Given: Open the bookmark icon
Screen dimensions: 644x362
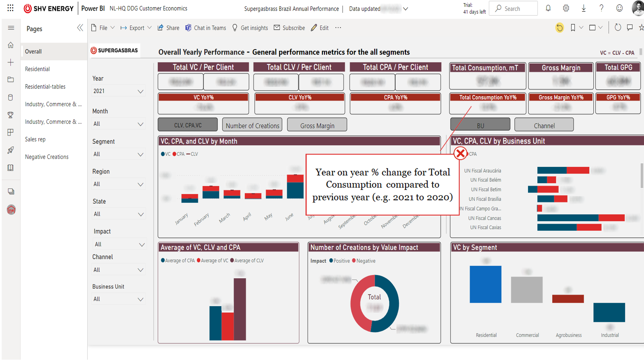Looking at the screenshot, I should pos(573,28).
